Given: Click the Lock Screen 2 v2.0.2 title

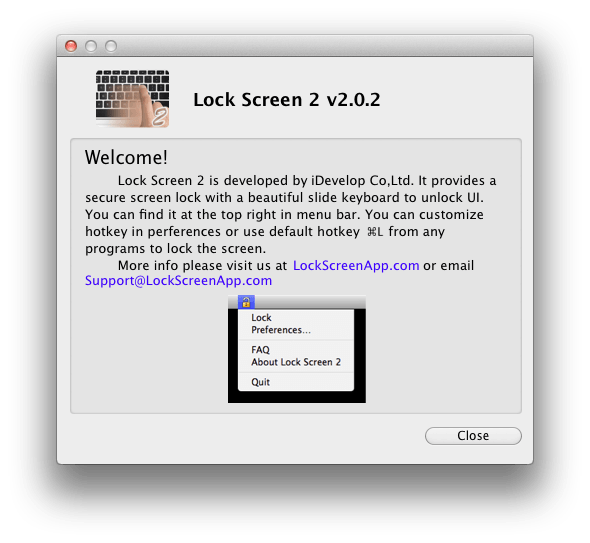Looking at the screenshot, I should pyautogui.click(x=287, y=100).
